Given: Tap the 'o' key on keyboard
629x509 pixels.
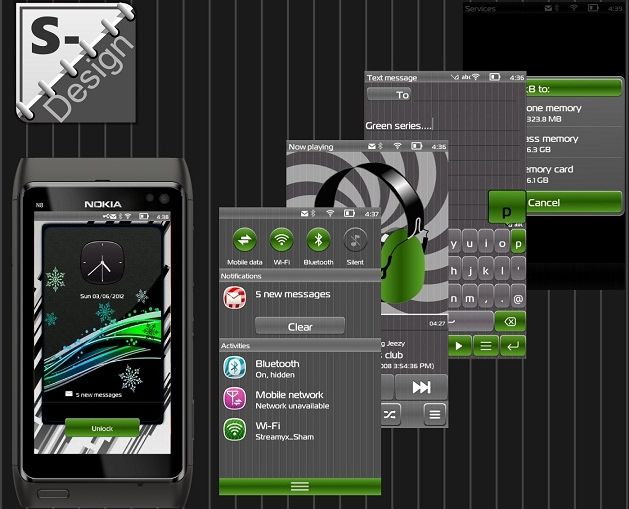Looking at the screenshot, I should coord(502,243).
